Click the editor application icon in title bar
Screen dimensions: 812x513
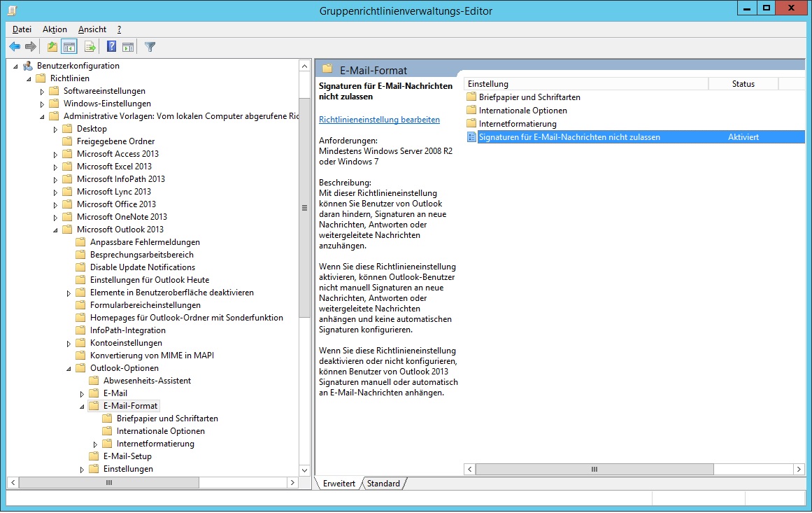[x=13, y=10]
